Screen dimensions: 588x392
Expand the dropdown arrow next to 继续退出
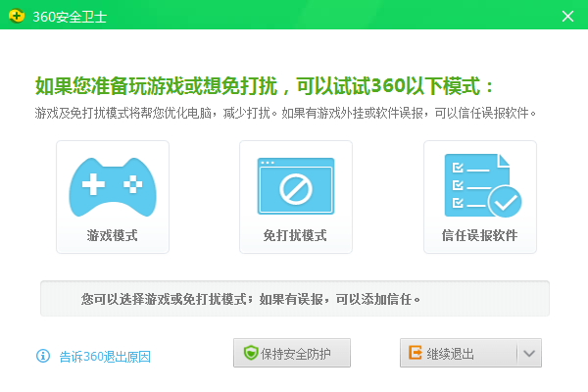[529, 353]
